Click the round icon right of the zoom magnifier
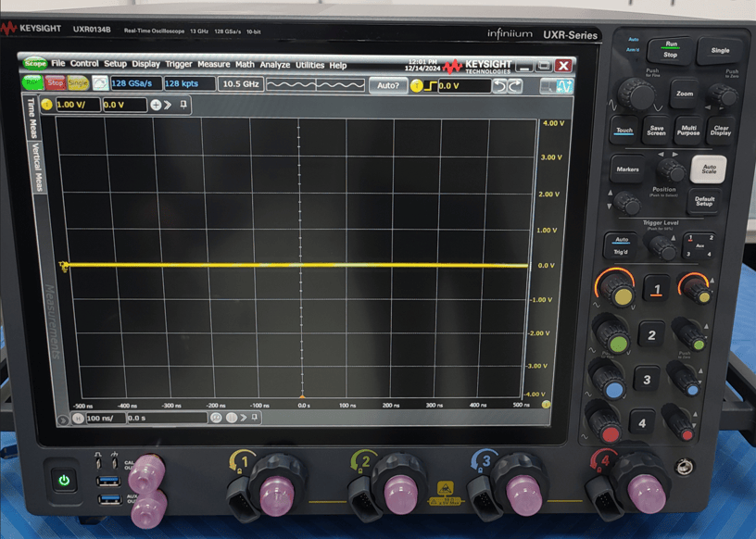The width and height of the screenshot is (756, 539). 232,418
